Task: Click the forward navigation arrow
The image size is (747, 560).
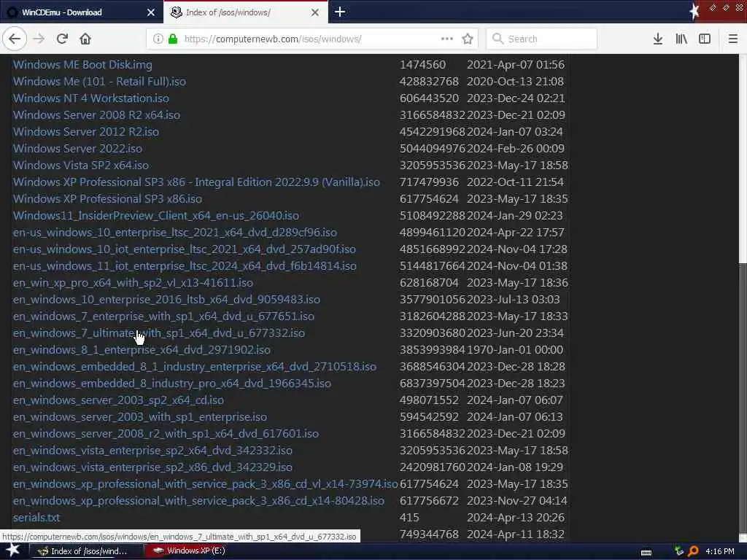Action: tap(39, 39)
